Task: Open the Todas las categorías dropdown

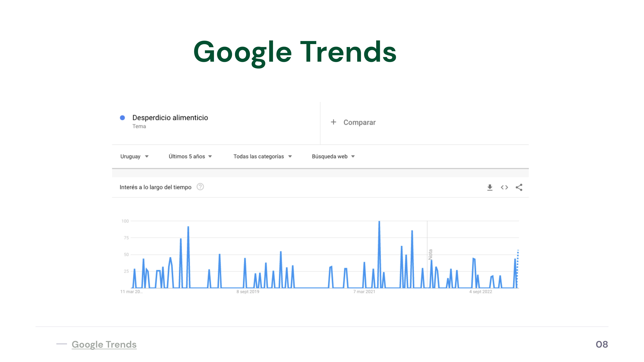Action: 262,156
